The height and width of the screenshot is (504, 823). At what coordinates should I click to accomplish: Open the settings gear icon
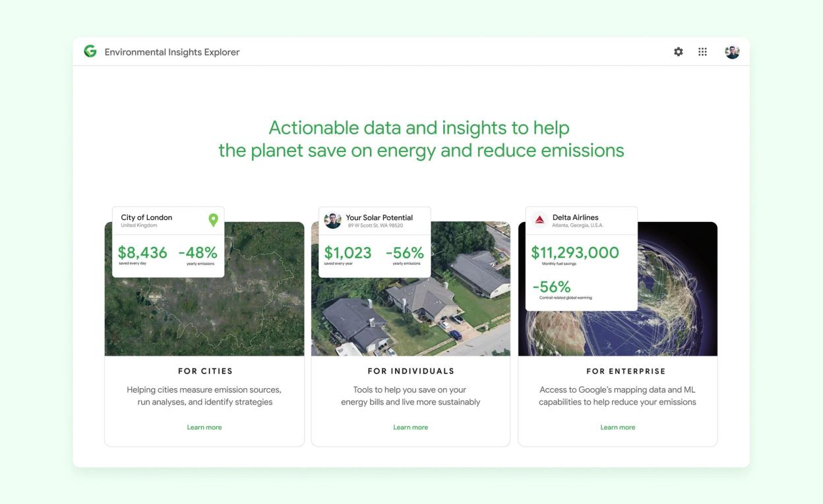coord(678,51)
